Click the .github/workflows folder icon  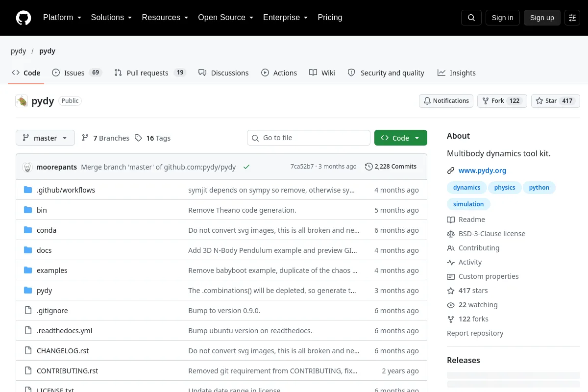click(x=28, y=190)
